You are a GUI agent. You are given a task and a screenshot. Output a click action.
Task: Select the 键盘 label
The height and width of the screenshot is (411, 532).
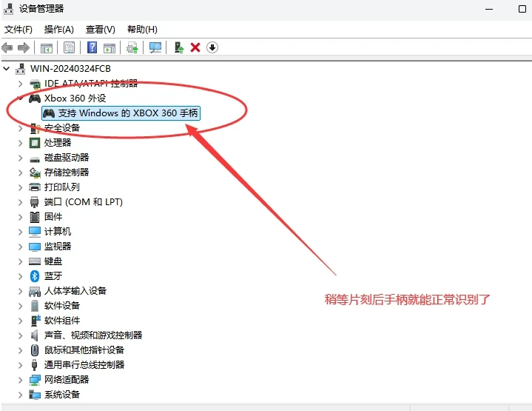53,261
